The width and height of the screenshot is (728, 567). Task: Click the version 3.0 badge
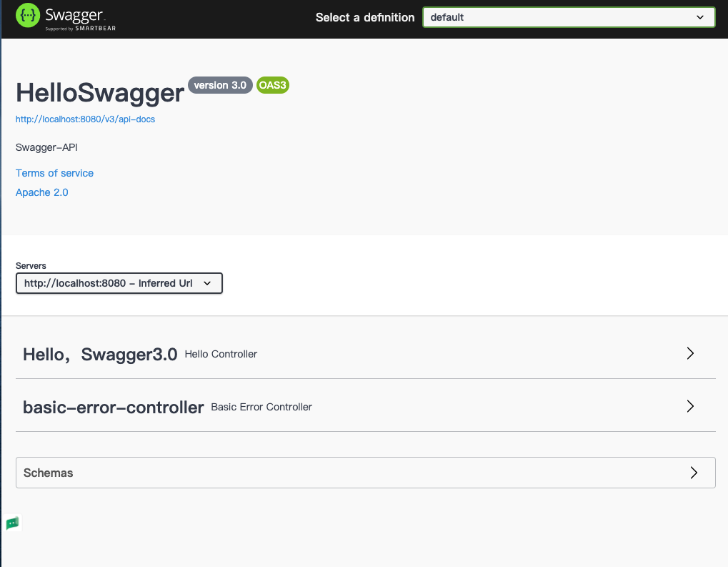point(220,85)
